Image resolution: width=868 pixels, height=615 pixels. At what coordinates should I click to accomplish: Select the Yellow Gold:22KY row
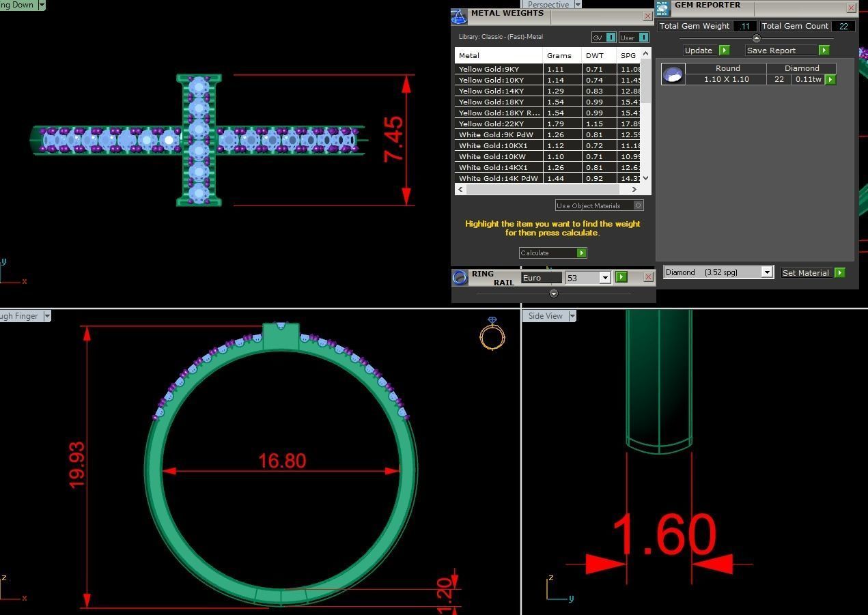tap(548, 124)
